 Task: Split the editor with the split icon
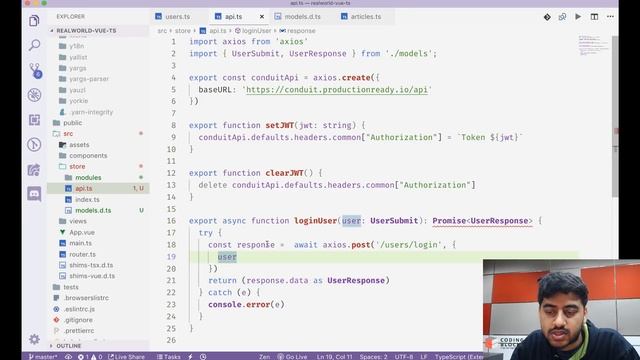coord(594,17)
